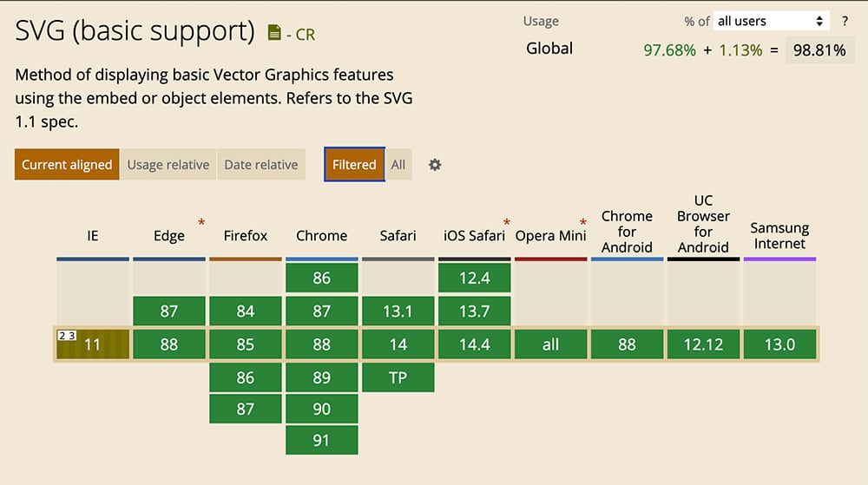Click the Edge 87 cell
Viewport: 868px width, 485px height.
[169, 311]
